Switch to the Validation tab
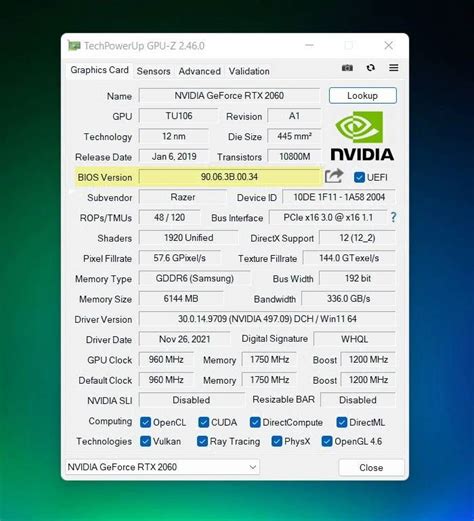Image resolution: width=474 pixels, height=521 pixels. [x=249, y=71]
